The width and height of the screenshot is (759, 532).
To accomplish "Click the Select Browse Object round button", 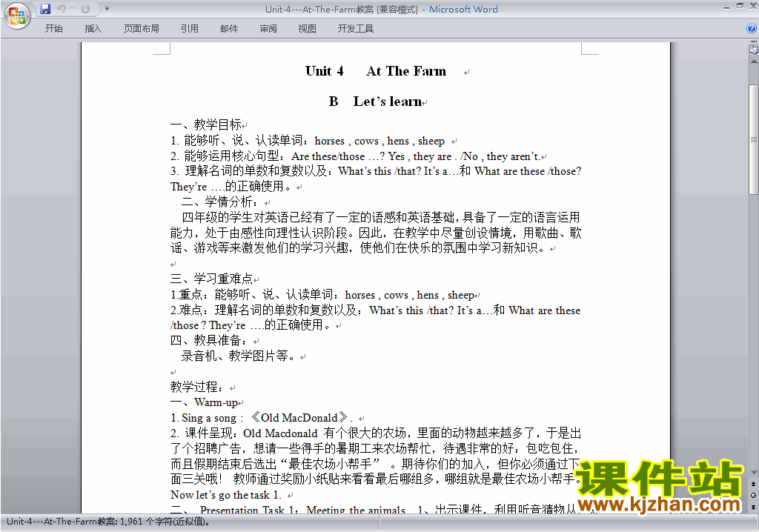I will coord(754,495).
